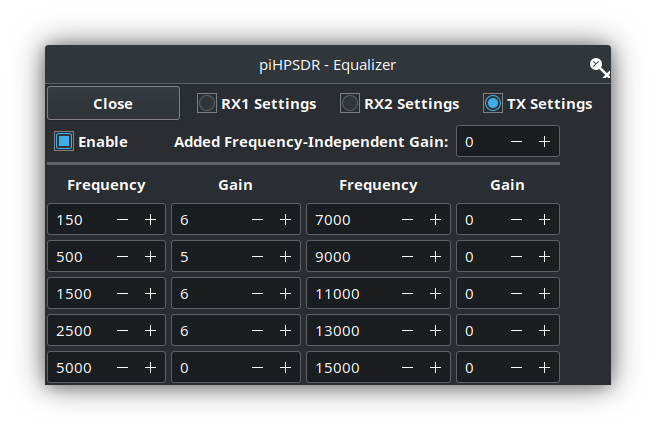Increase the 500 frequency value
The width and height of the screenshot is (656, 430).
point(151,256)
